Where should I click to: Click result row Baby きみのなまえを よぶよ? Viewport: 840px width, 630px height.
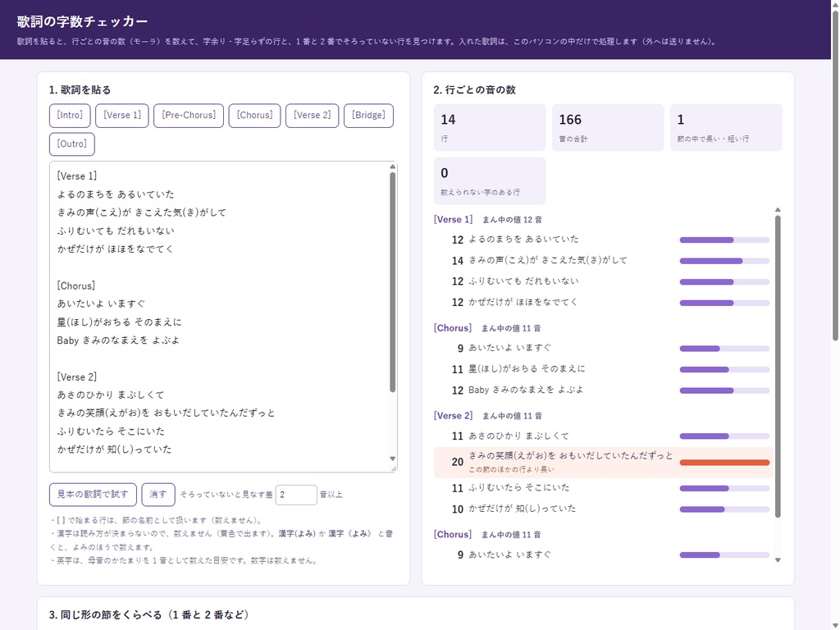603,390
